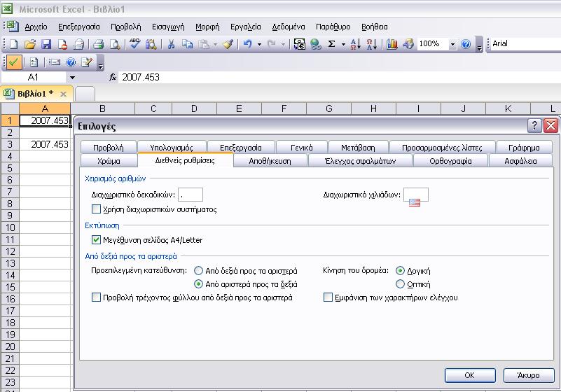Insert a hyperlink with the globe icon
The image size is (561, 392).
(315, 44)
